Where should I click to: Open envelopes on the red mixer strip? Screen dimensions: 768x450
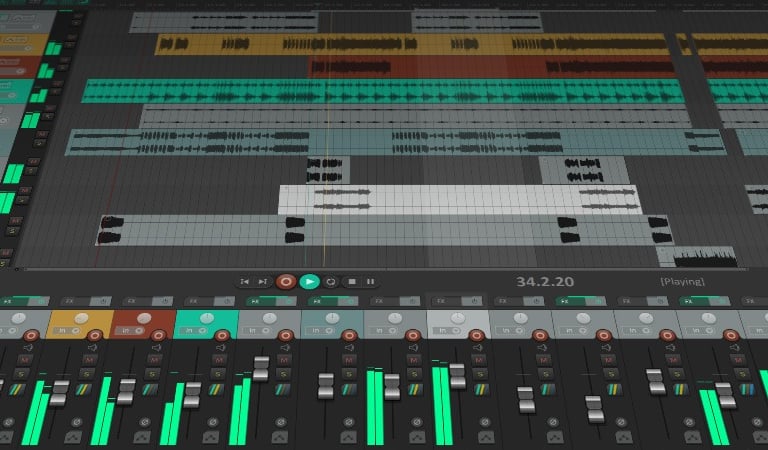pyautogui.click(x=142, y=437)
